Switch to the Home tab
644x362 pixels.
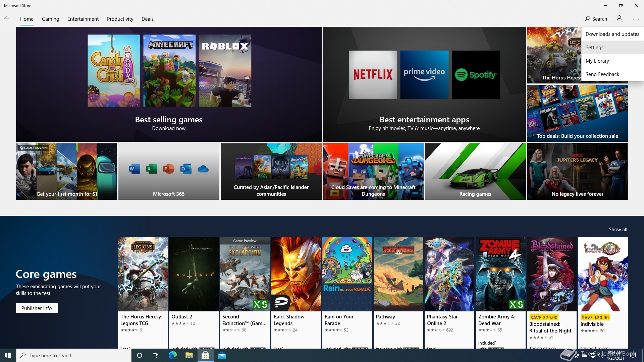click(27, 19)
